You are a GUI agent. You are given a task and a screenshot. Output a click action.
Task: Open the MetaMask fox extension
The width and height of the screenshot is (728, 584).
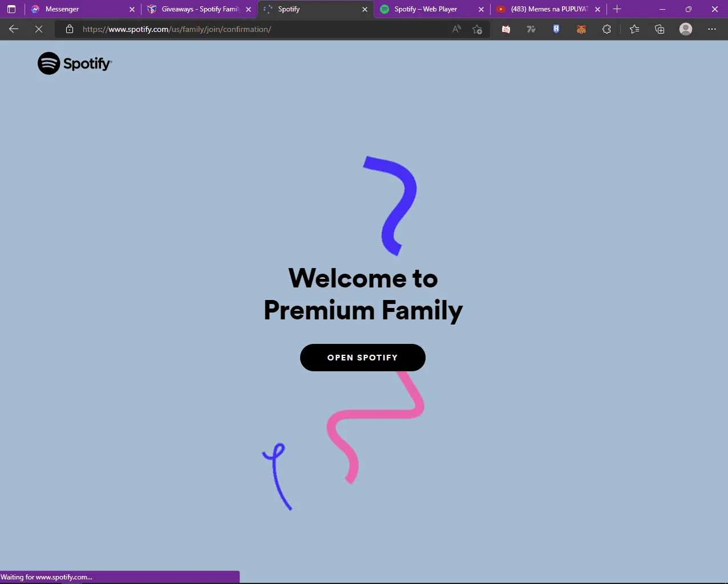pyautogui.click(x=581, y=29)
